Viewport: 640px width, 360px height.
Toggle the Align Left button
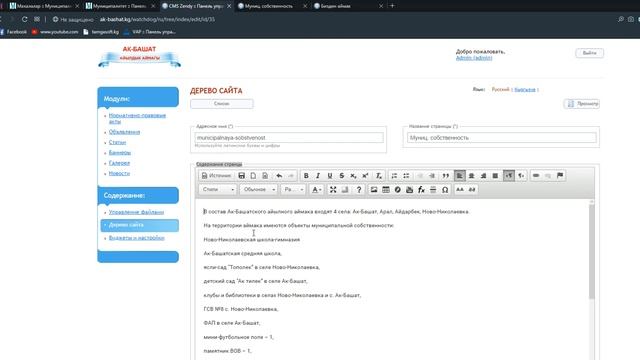[460, 176]
